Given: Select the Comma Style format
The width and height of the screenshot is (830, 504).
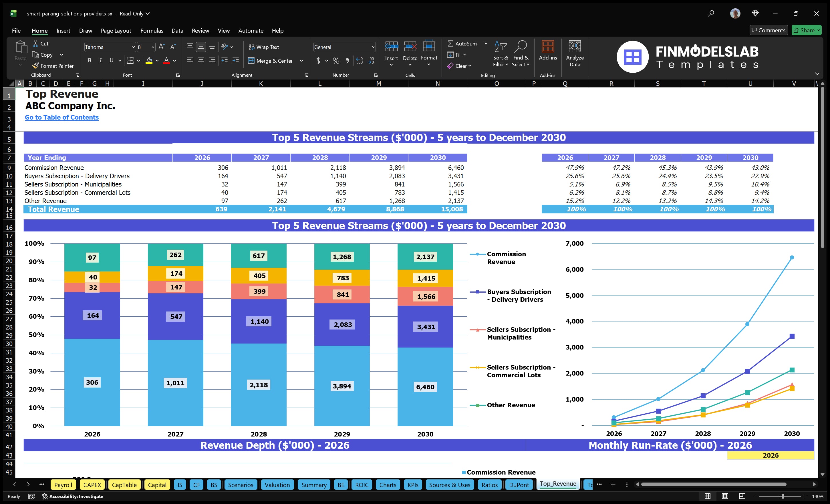Looking at the screenshot, I should point(348,61).
